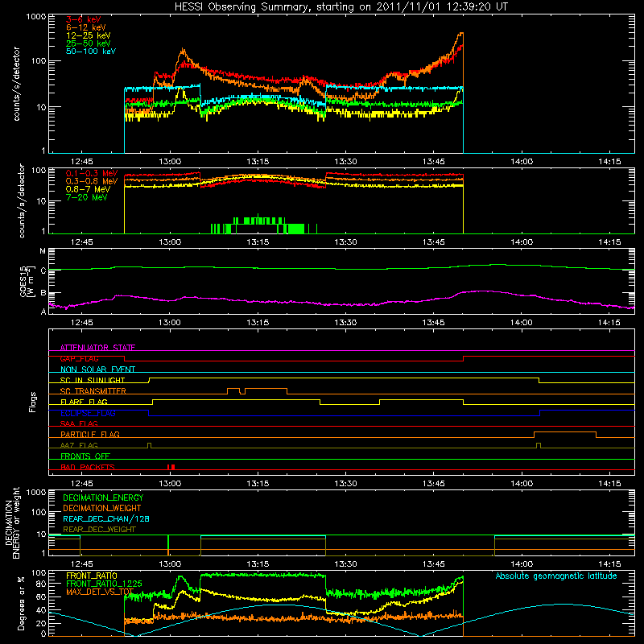Select the BAD_PACKETS flag label
This screenshot has height=644, width=644.
click(x=88, y=467)
